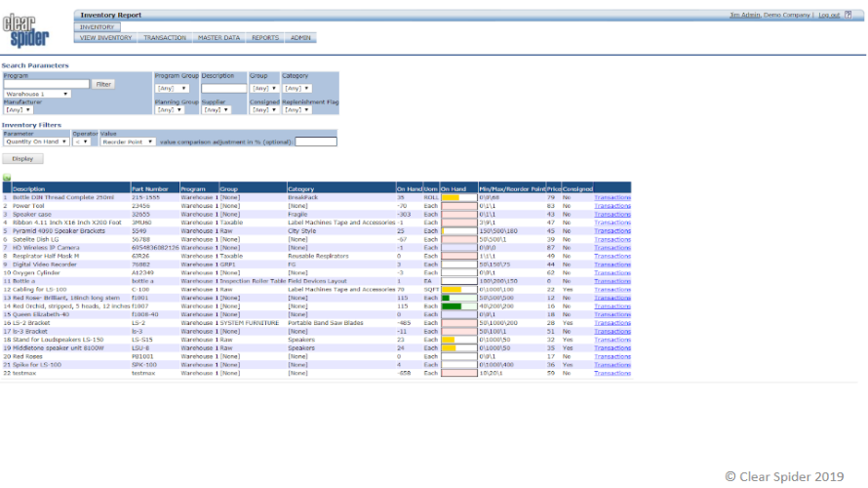Image resolution: width=868 pixels, height=488 pixels.
Task: Expand the Manufacturer dropdown
Action: tap(19, 110)
